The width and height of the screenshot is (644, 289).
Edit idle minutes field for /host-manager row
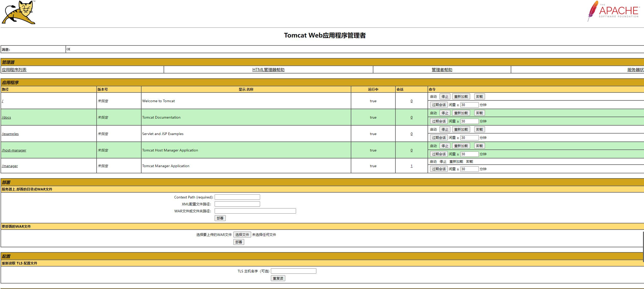(469, 154)
